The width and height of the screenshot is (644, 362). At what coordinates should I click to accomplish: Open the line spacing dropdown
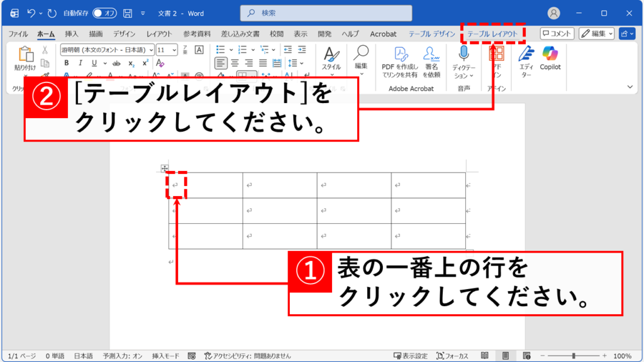click(x=301, y=62)
